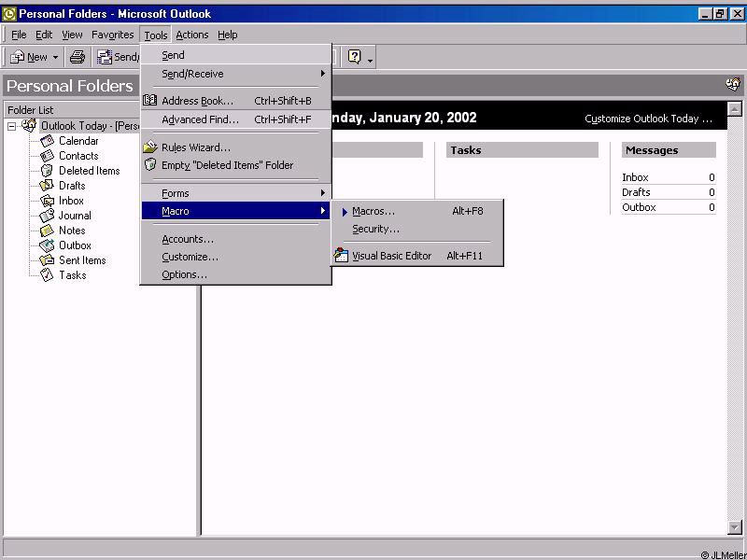Screen dimensions: 747x560
Task: Select the Sent Items folder icon
Action: click(47, 260)
